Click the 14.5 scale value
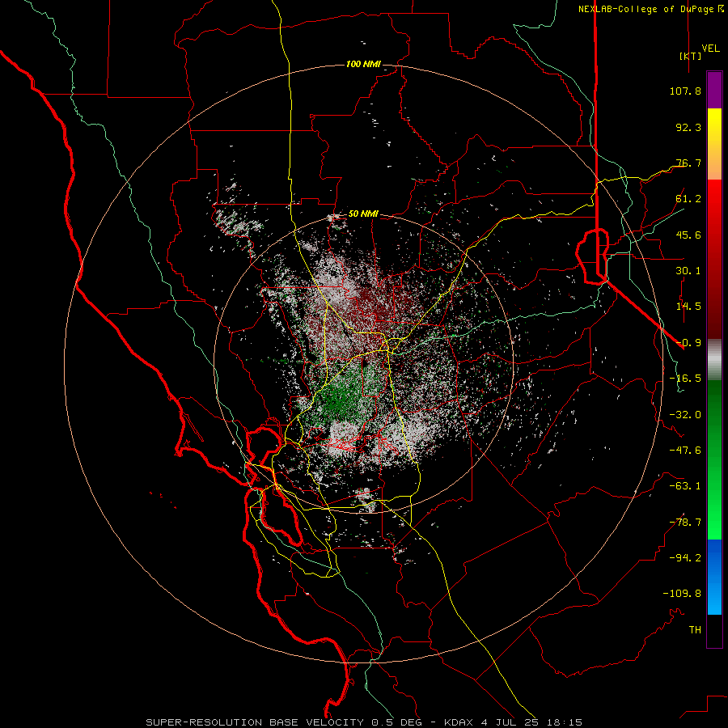 coord(688,307)
